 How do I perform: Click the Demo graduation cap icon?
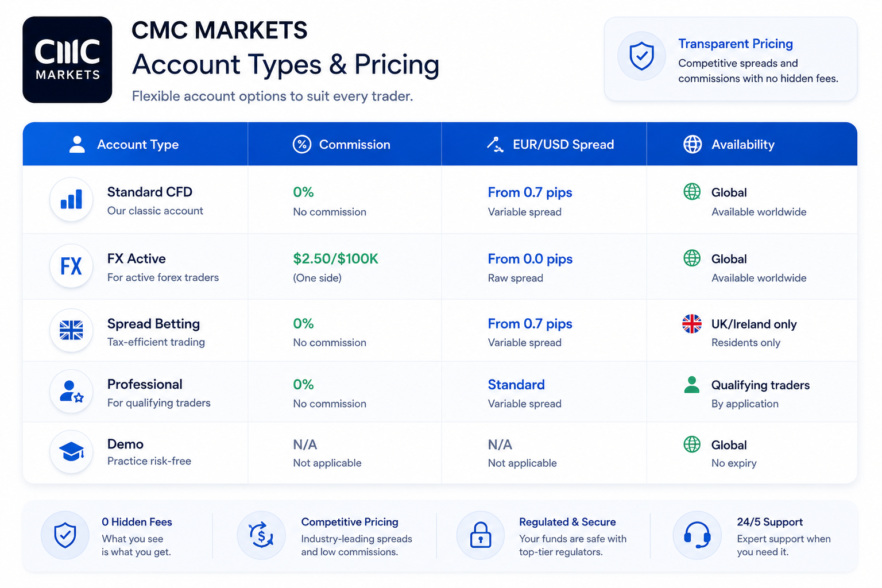(71, 452)
